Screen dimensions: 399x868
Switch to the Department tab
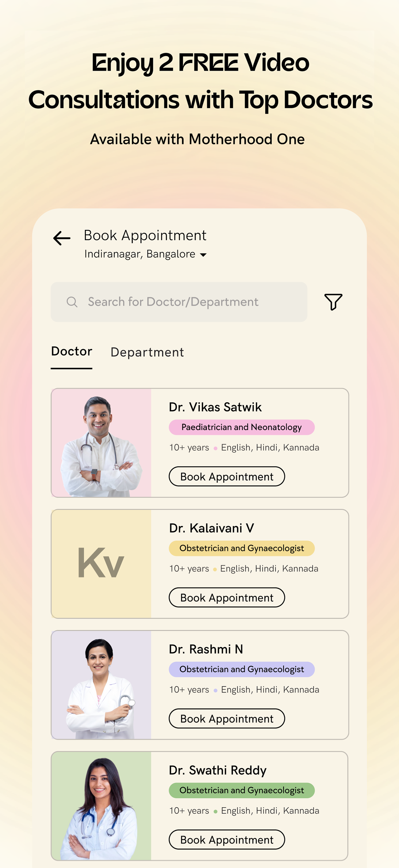(x=147, y=352)
